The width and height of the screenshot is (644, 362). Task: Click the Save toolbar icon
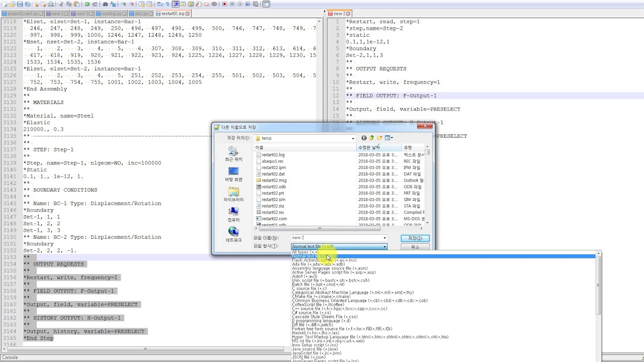pyautogui.click(x=20, y=4)
